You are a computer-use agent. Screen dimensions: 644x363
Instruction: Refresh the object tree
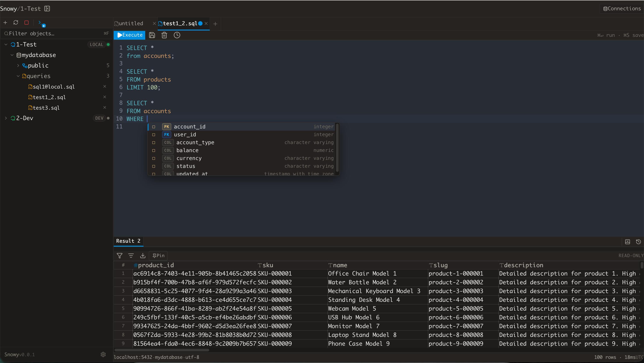pyautogui.click(x=16, y=23)
